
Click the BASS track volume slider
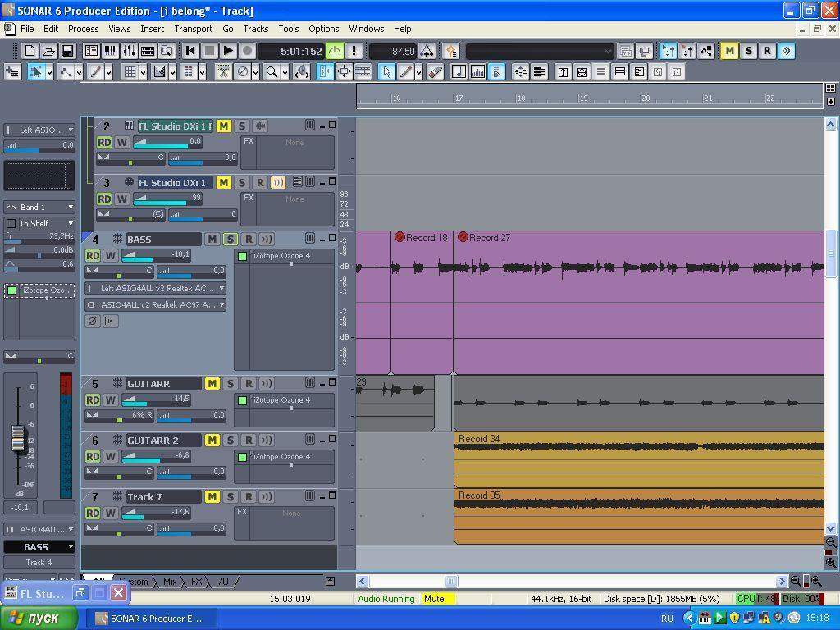[156, 255]
